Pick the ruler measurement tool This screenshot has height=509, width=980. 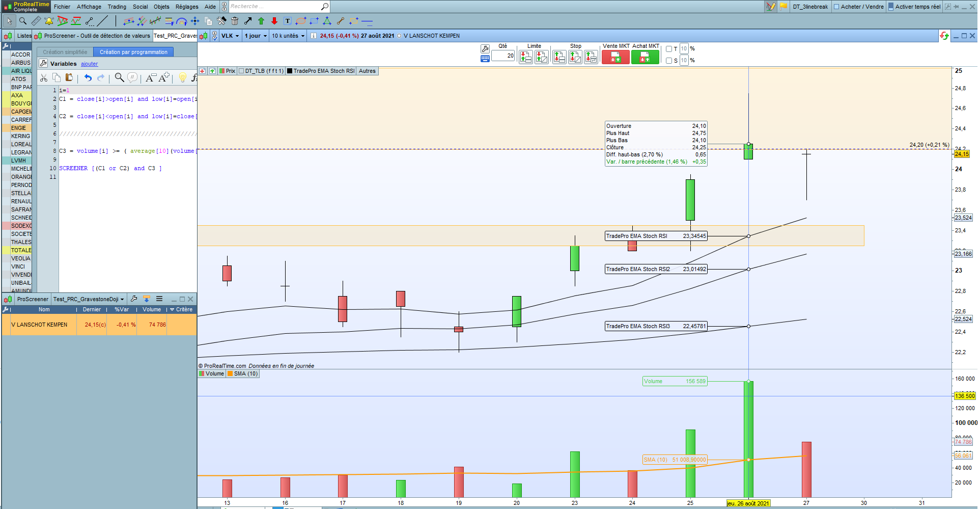point(36,21)
